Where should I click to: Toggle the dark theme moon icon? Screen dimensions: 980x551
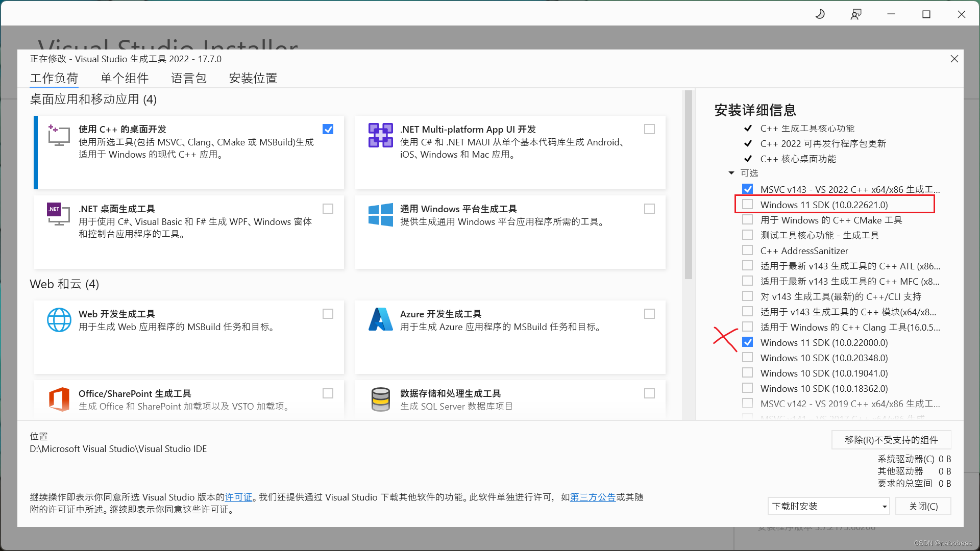pyautogui.click(x=820, y=14)
